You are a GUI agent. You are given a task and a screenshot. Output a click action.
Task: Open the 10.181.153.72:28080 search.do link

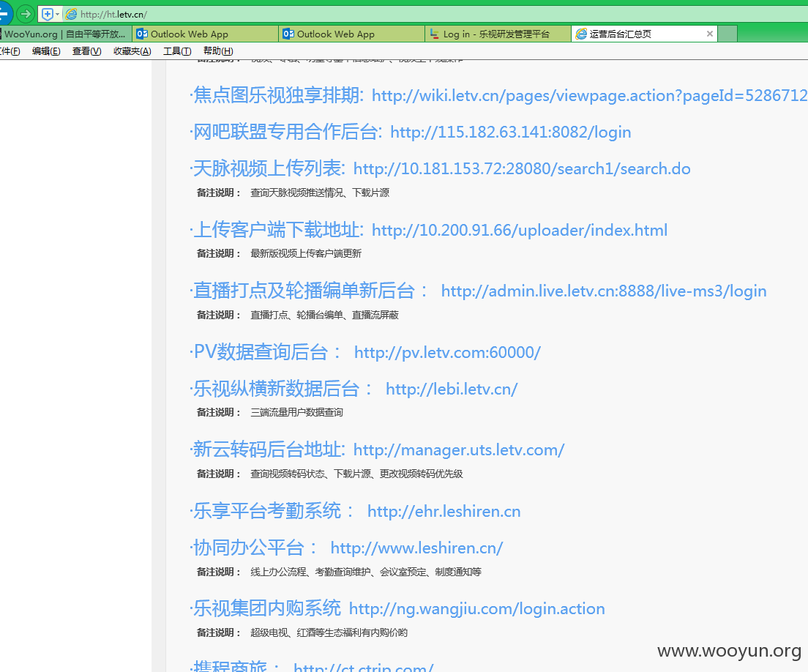[522, 169]
